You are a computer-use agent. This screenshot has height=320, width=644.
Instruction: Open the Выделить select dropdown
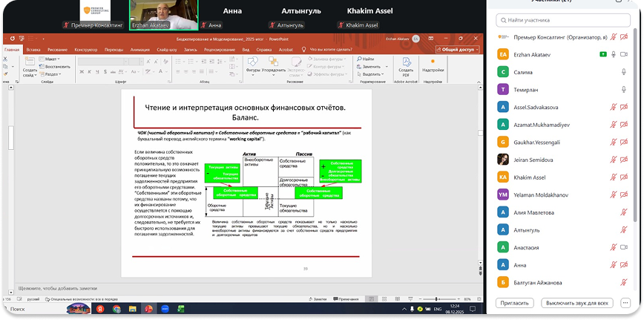tap(370, 74)
